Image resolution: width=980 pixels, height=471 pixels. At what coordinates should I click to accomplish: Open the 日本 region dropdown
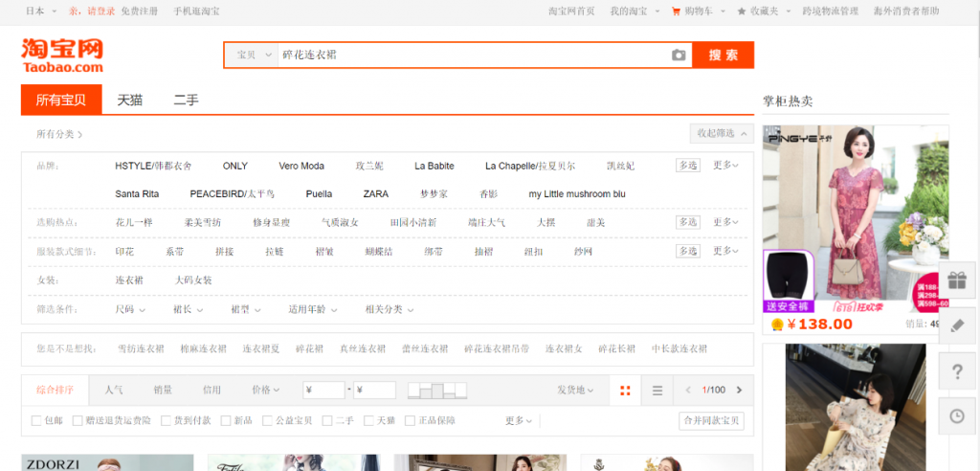[40, 11]
